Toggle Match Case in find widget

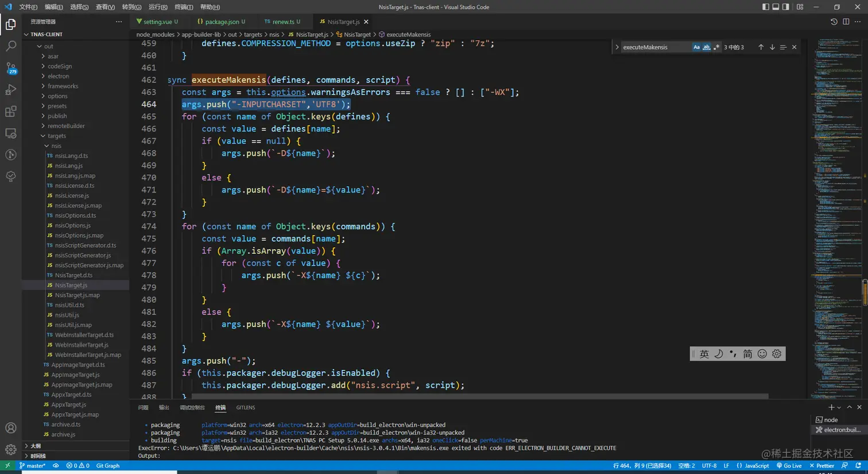pyautogui.click(x=696, y=47)
